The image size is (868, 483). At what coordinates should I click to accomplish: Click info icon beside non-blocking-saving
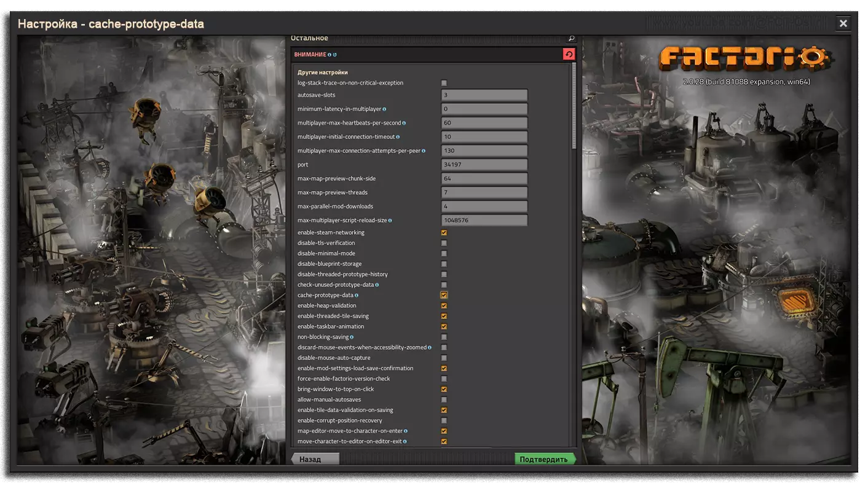(x=352, y=337)
